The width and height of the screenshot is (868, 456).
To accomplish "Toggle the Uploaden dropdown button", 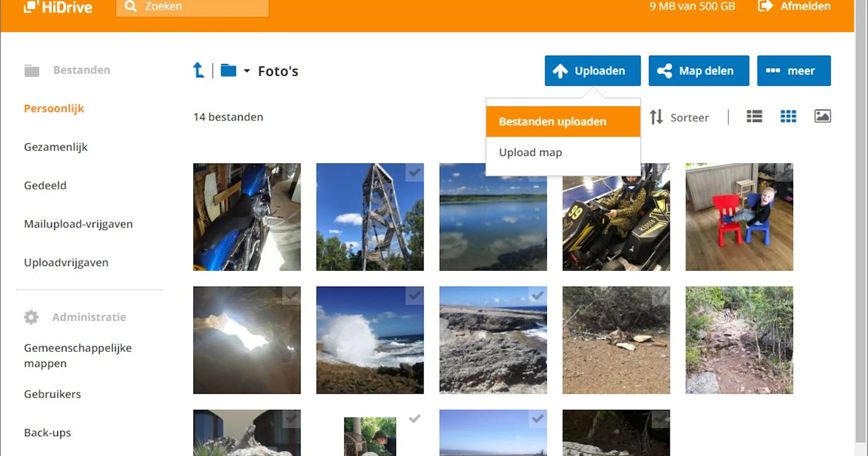I will point(592,71).
